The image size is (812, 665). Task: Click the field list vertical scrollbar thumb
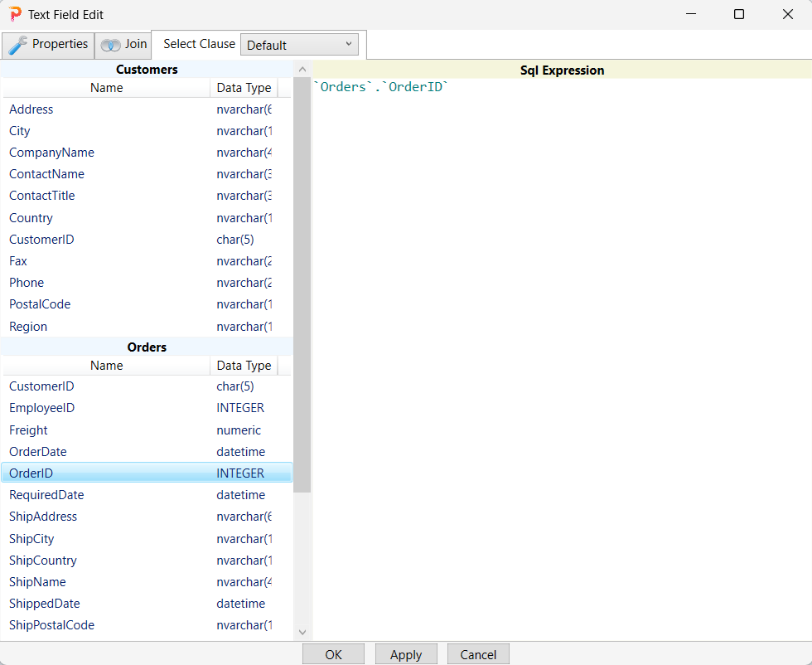coord(302,284)
